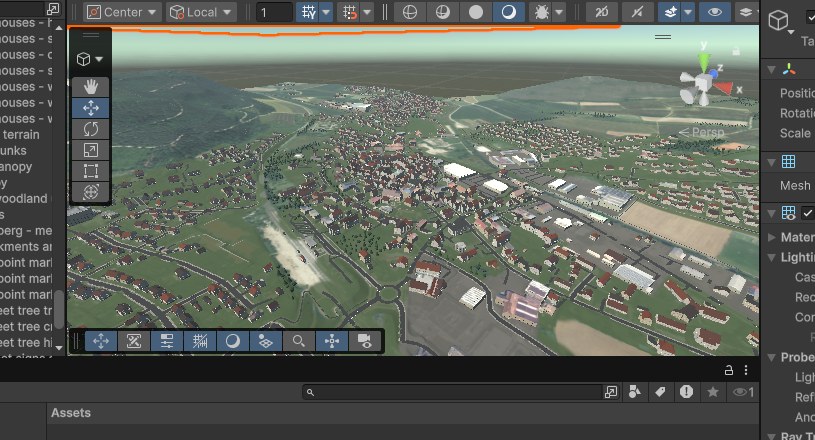This screenshot has width=815, height=440.
Task: Click the Persp projection label
Action: click(702, 132)
